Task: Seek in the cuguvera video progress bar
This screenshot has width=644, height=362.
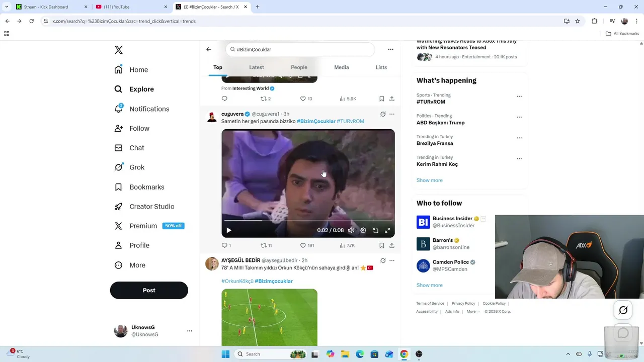Action: [308, 220]
